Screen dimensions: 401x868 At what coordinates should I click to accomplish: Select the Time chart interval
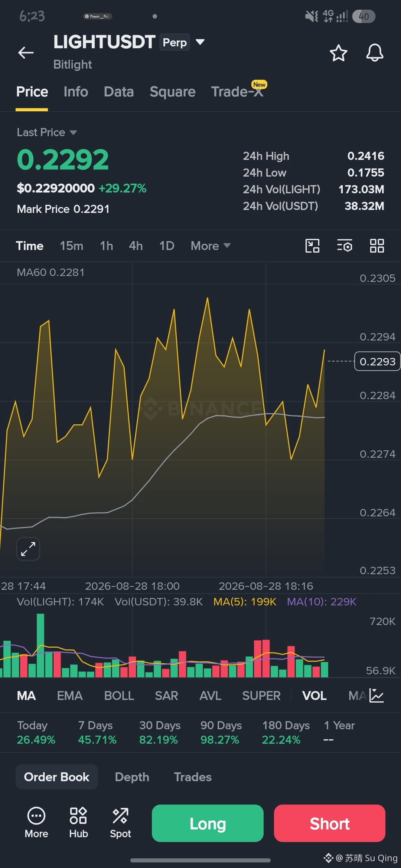(30, 246)
